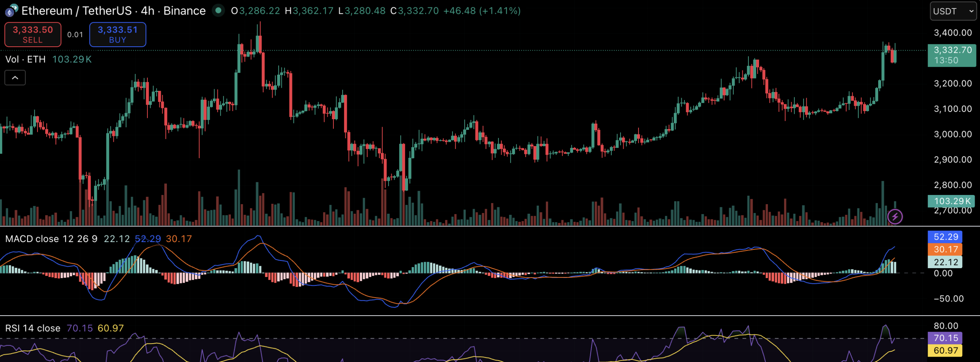Image resolution: width=980 pixels, height=362 pixels.
Task: Click the yellow 60.97 value in the RSI legend
Action: coord(111,328)
